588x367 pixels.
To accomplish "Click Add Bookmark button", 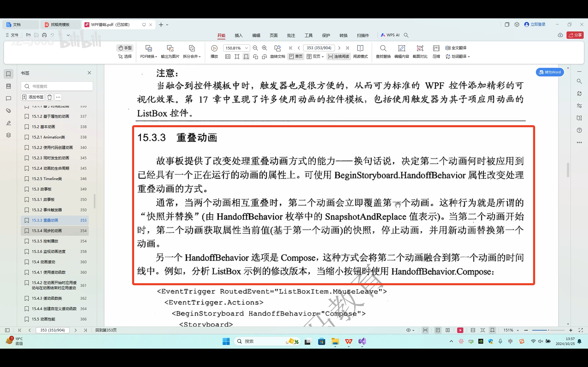I will pos(33,97).
